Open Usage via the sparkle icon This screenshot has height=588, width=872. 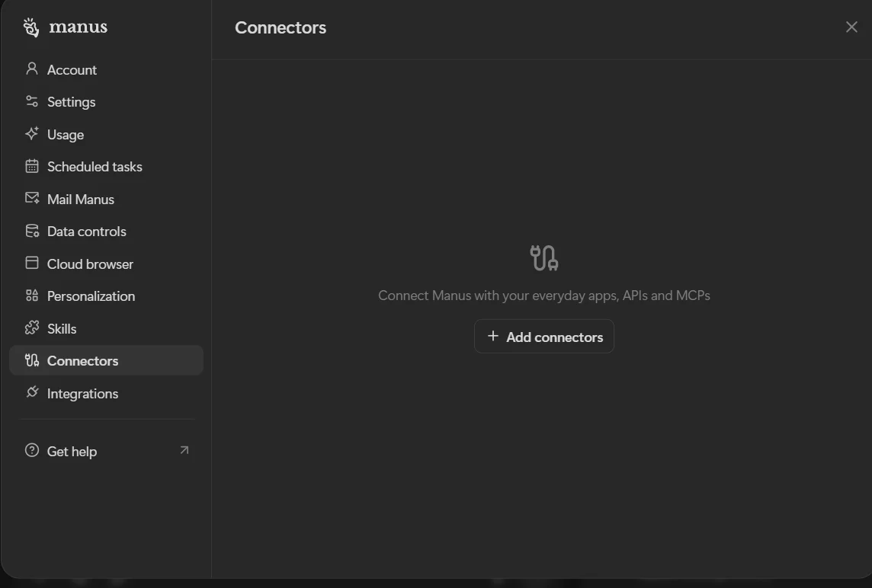click(x=31, y=134)
